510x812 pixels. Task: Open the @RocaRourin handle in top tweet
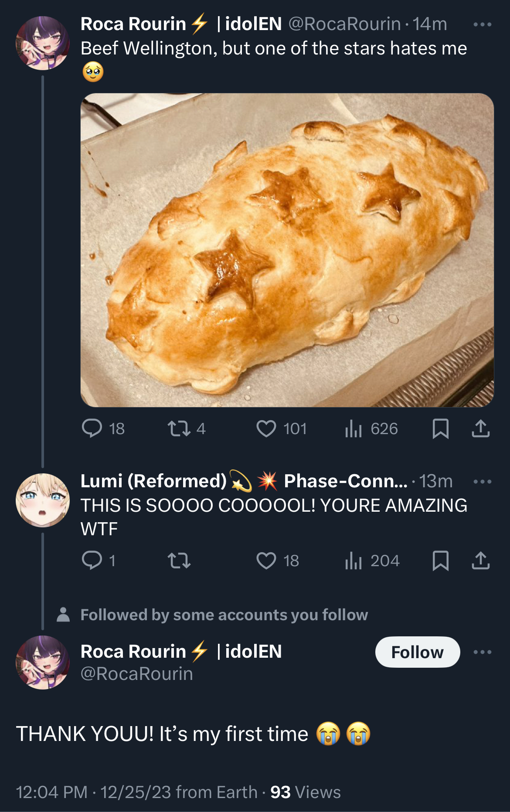[344, 24]
